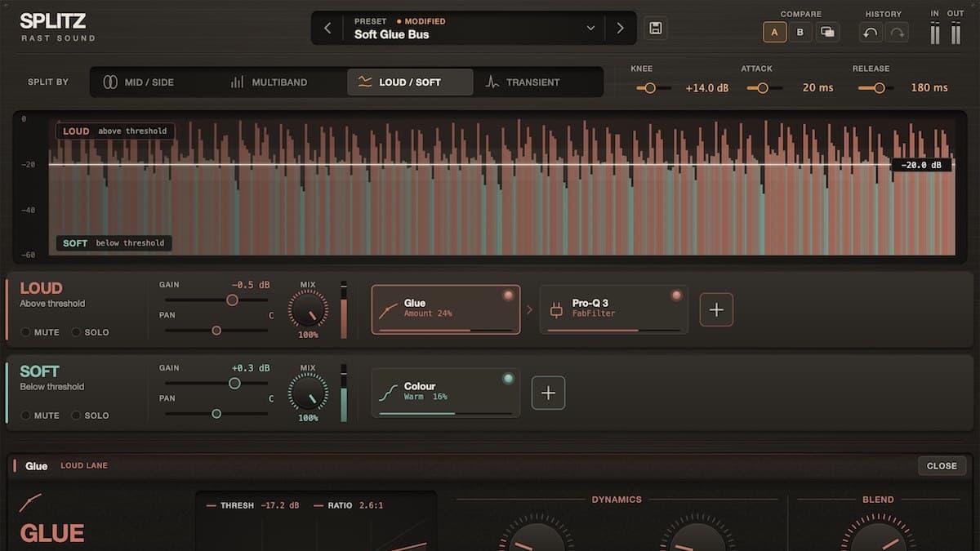Viewport: 980px width, 551px height.
Task: Mute the Soft lane
Action: (40, 415)
